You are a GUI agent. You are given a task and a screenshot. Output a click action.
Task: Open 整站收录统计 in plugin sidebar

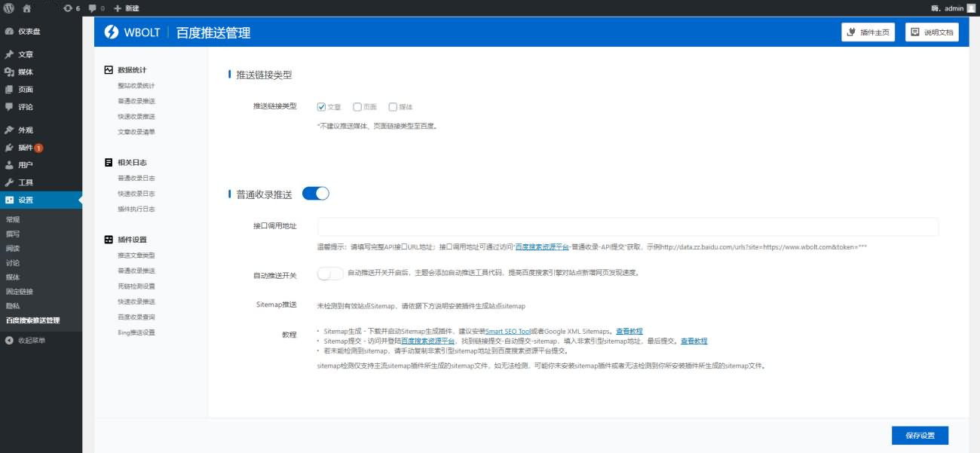[136, 86]
